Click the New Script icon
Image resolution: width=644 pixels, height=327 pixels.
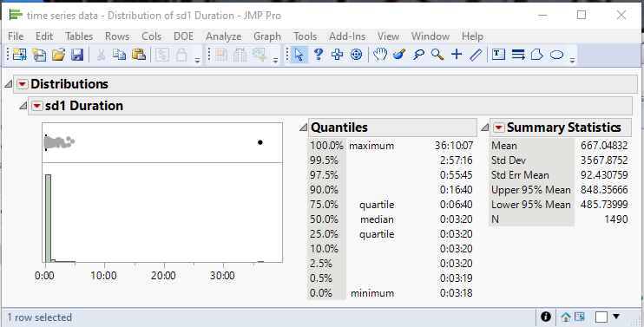click(x=39, y=55)
